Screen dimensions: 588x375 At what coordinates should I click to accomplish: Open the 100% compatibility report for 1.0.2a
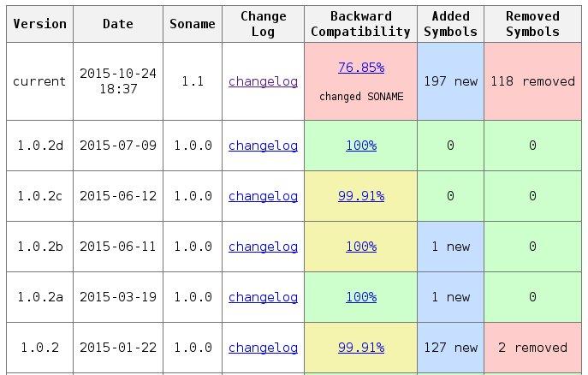[x=360, y=297]
